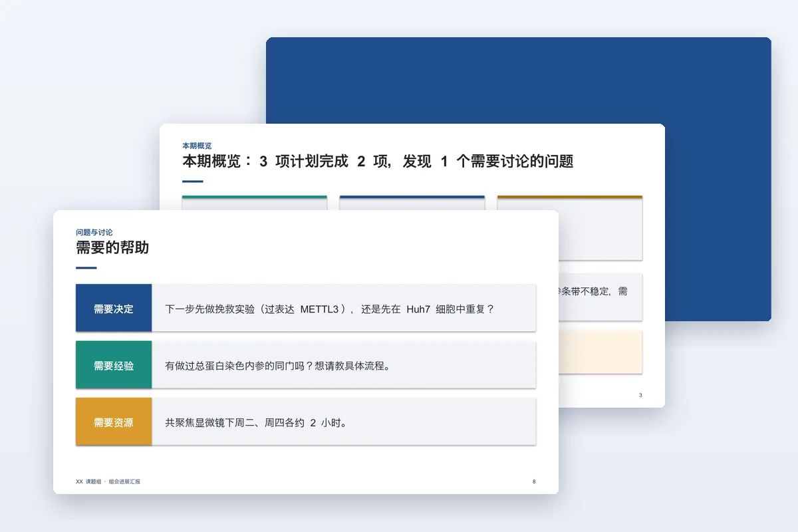Click the 问题与讨论 section label
The width and height of the screenshot is (798, 532).
pos(94,232)
